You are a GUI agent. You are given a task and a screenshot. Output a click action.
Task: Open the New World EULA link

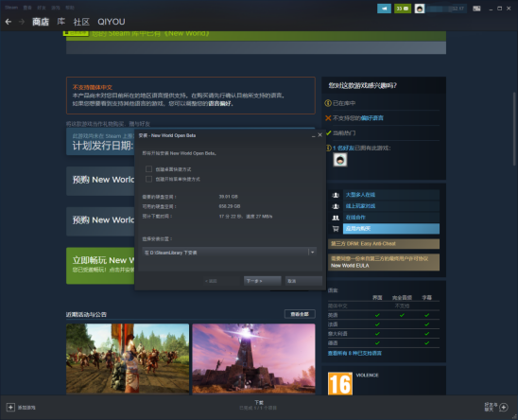[350, 266]
